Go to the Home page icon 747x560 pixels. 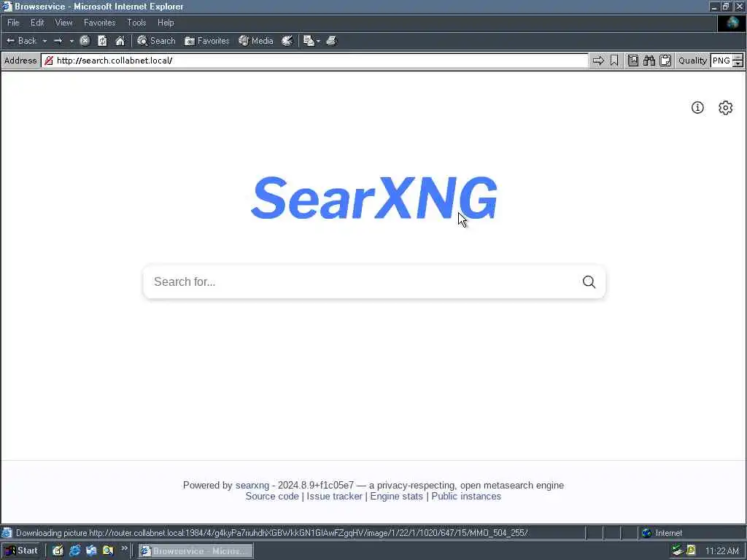[120, 41]
